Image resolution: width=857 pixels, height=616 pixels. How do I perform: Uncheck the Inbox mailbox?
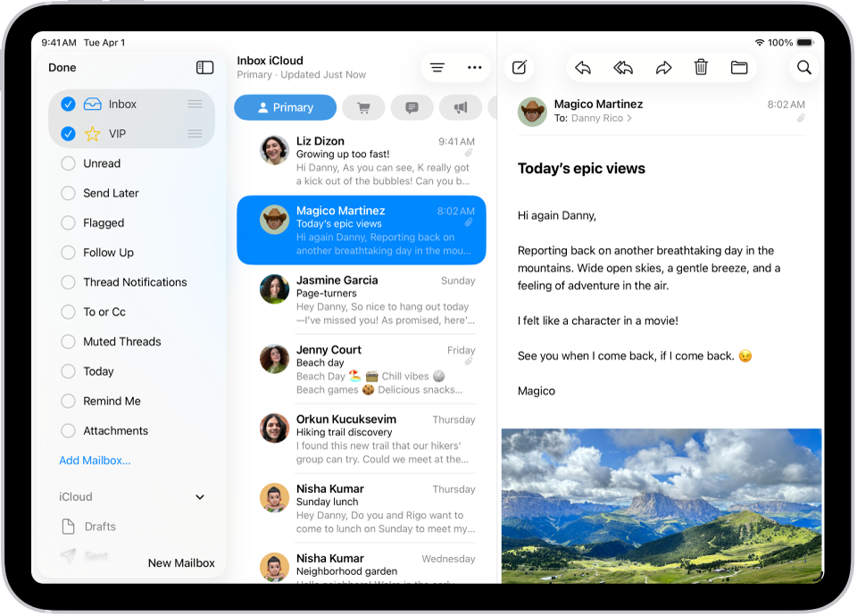point(68,104)
